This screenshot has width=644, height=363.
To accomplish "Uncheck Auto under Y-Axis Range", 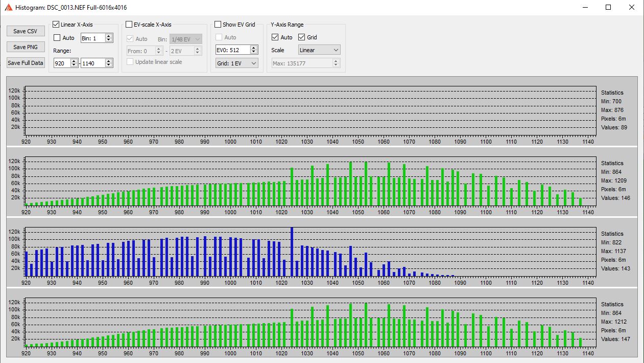I will tap(275, 37).
